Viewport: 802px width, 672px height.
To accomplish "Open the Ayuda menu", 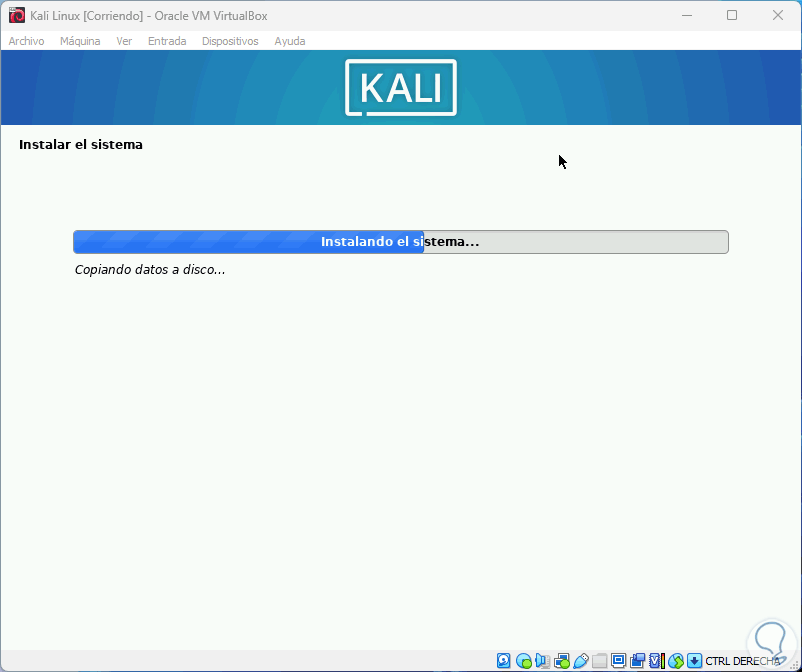I will point(290,41).
